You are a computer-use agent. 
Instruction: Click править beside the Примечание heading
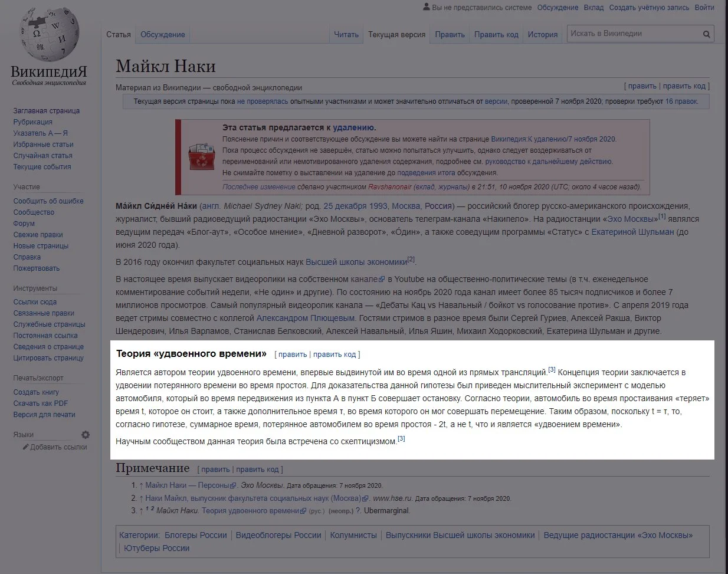[215, 470]
